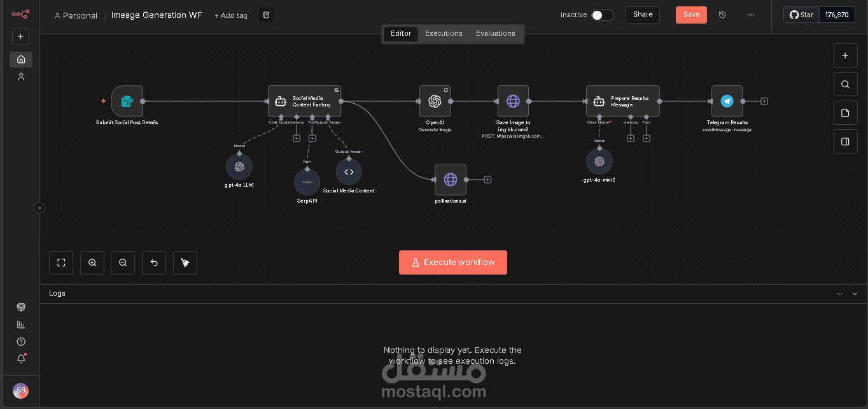Click the workflow name Imeage Generation WF
The image size is (868, 409).
[157, 15]
